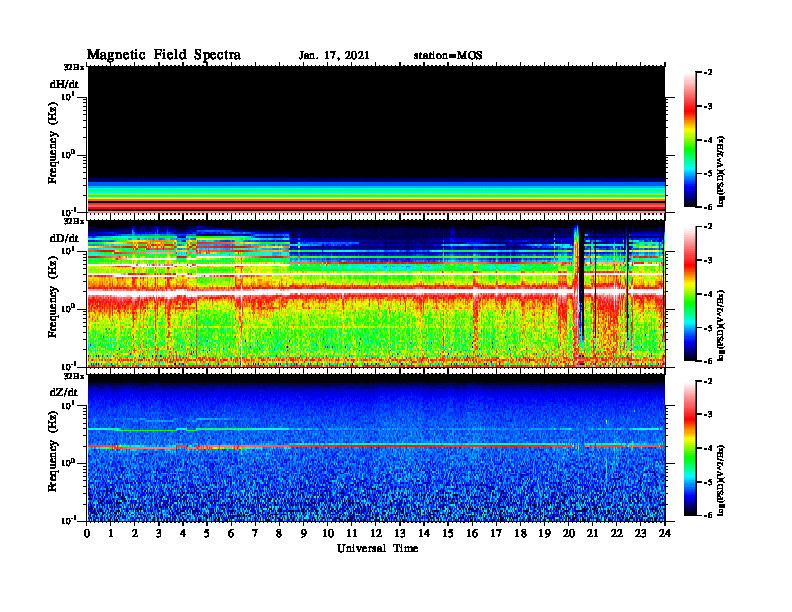Click hour '23' on the time axis
Viewport: 792px width, 612px height.
tap(640, 534)
